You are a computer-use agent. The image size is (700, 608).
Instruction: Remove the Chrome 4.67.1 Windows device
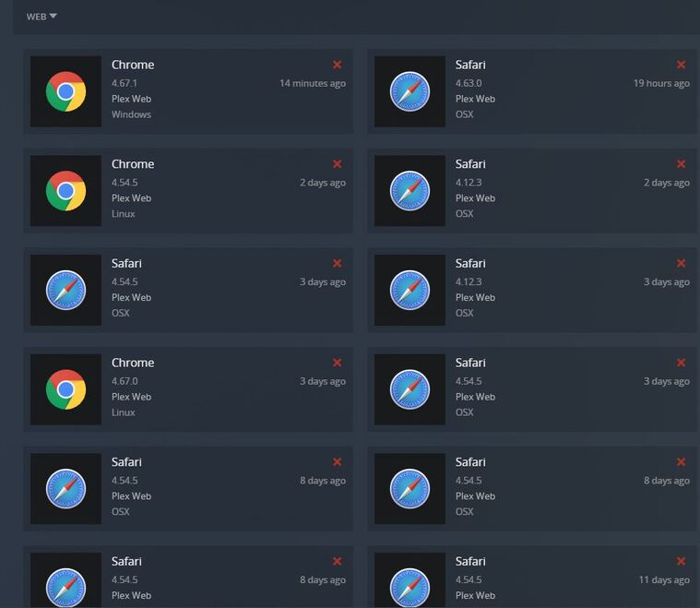pyautogui.click(x=337, y=65)
